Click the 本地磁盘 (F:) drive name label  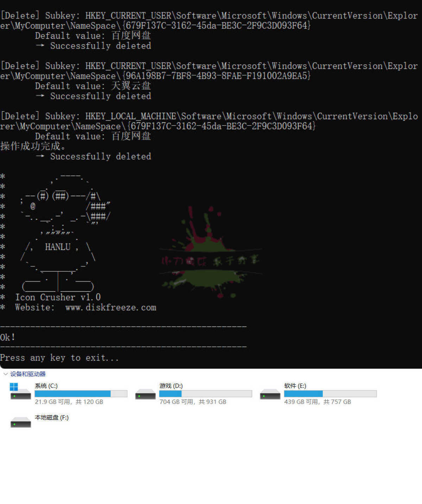click(52, 418)
